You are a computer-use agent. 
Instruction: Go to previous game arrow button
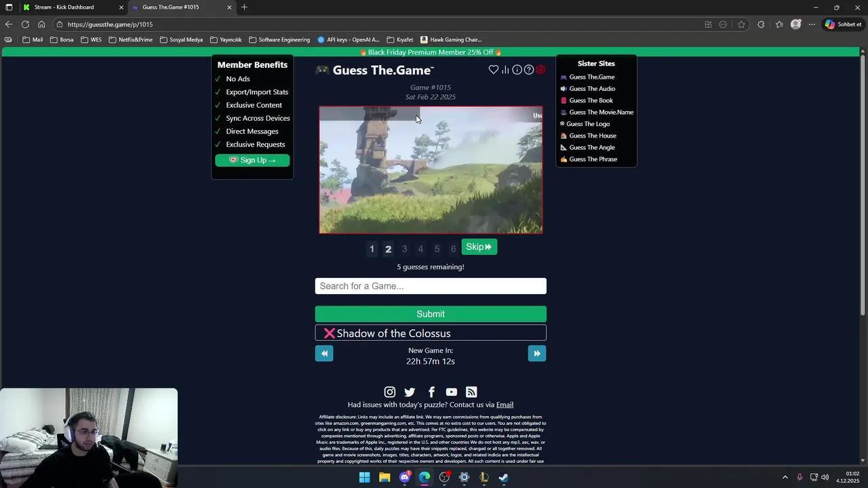click(x=324, y=353)
